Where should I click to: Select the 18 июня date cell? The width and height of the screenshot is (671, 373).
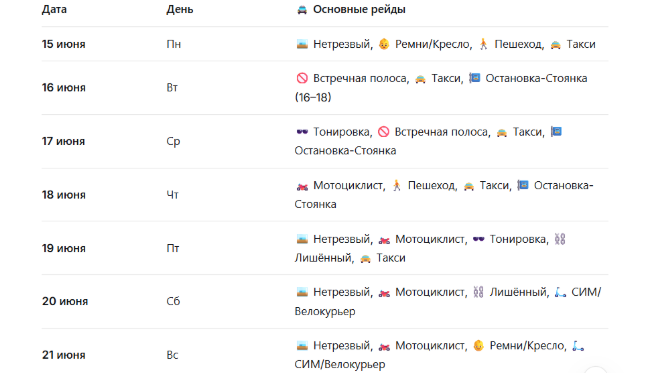coord(63,195)
